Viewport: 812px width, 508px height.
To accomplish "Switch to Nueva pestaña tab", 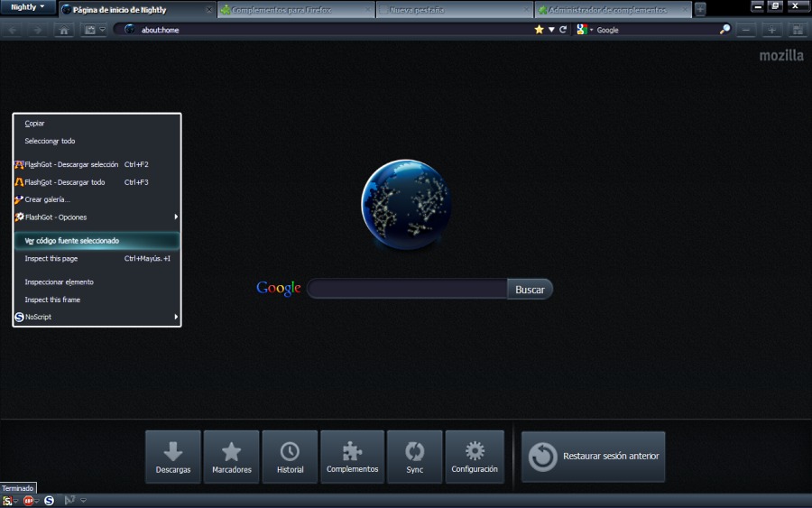I will click(455, 9).
